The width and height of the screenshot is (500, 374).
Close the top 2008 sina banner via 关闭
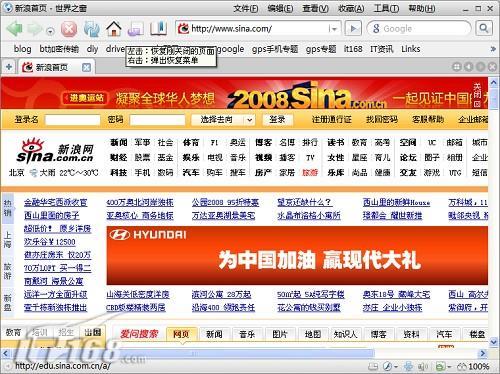[x=477, y=95]
